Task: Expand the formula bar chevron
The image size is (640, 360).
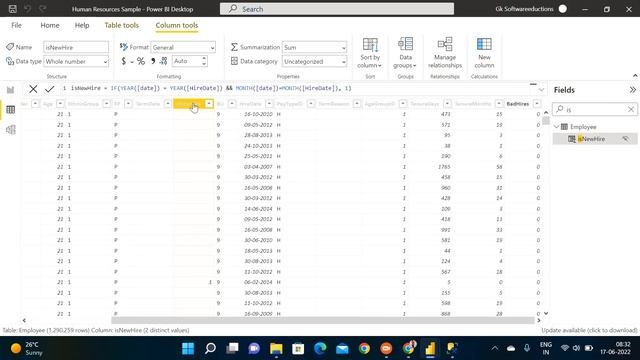Action: coord(541,89)
